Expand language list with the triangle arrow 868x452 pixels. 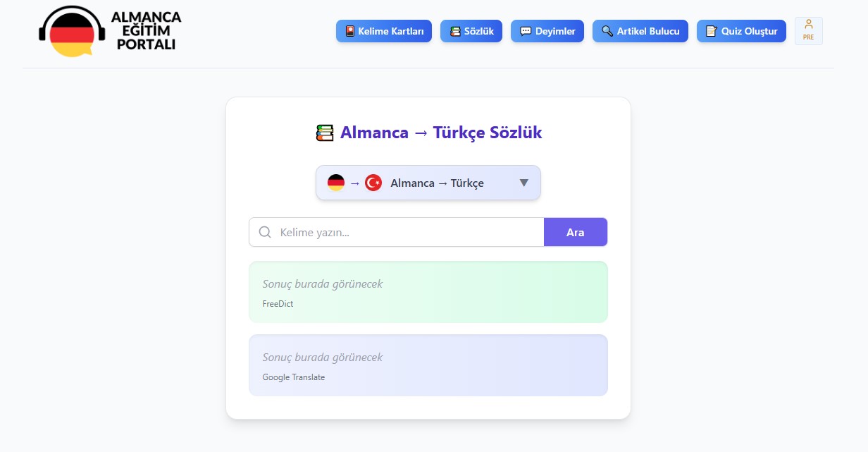523,183
